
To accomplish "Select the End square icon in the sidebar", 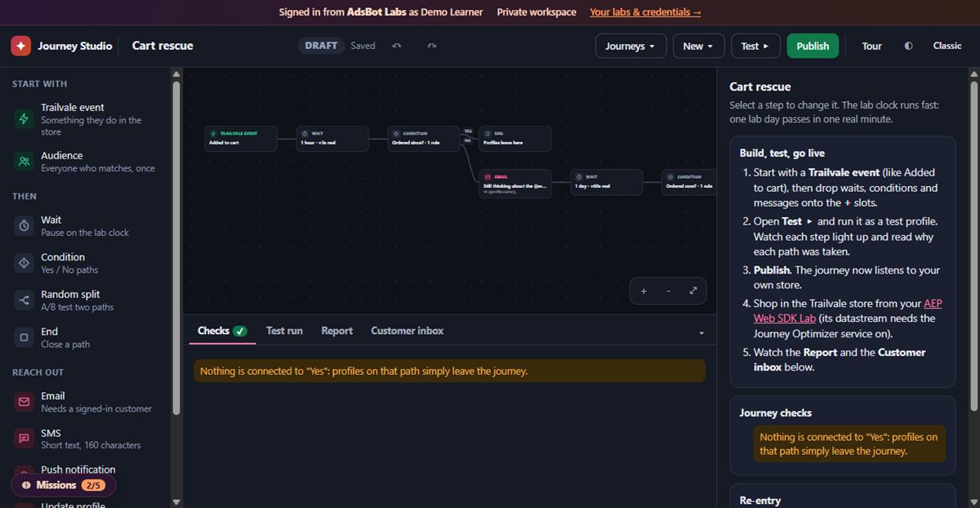I will 24,337.
